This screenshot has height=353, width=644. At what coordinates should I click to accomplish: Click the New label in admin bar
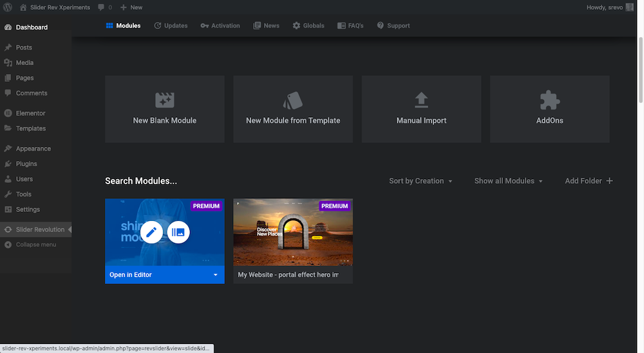click(136, 7)
